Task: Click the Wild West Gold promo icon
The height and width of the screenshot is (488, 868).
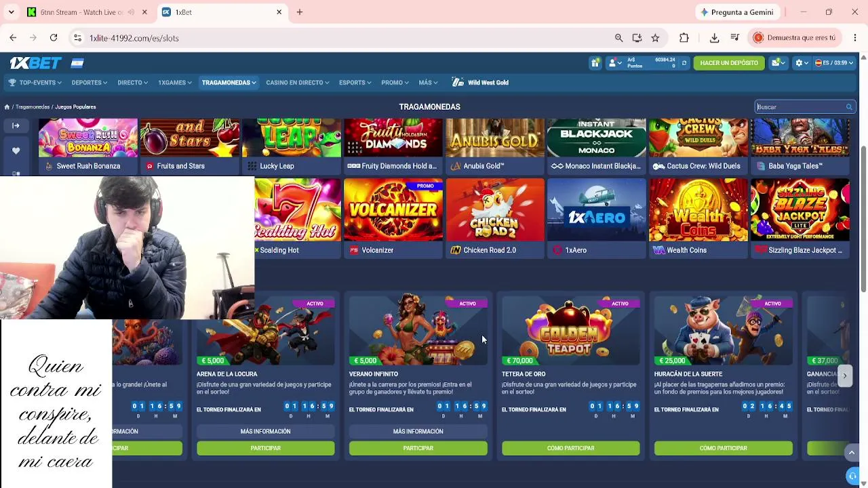Action: click(458, 83)
